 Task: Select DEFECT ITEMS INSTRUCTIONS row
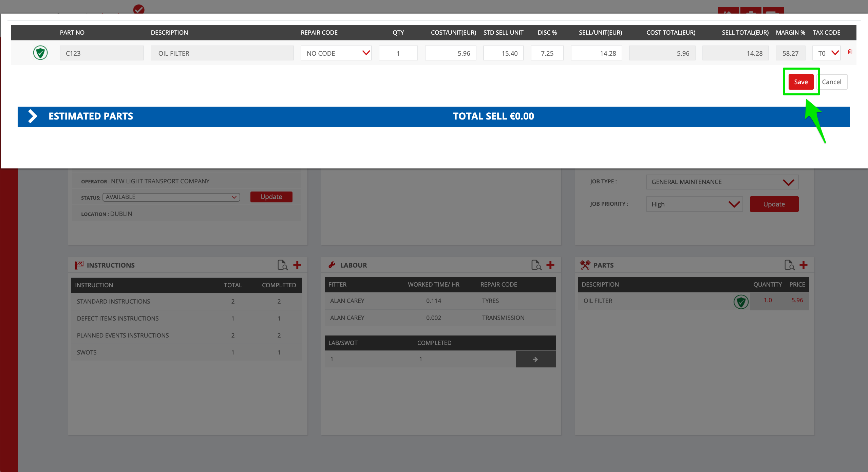click(186, 319)
